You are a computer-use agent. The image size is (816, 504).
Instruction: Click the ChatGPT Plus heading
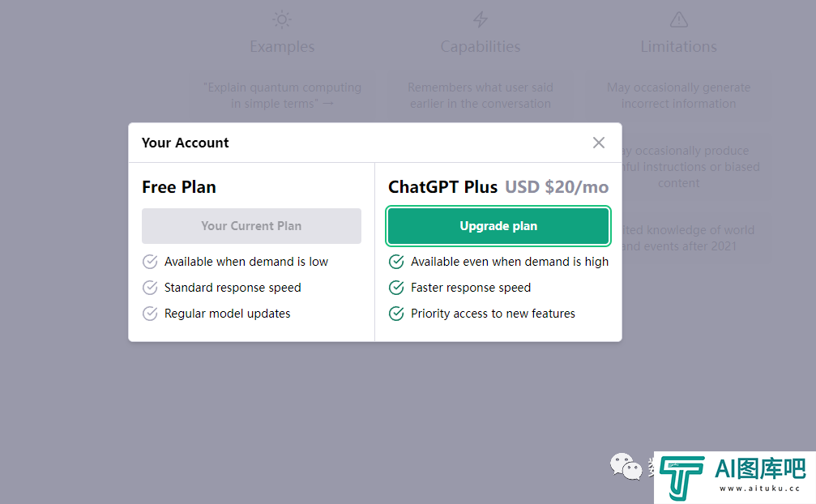(x=443, y=186)
